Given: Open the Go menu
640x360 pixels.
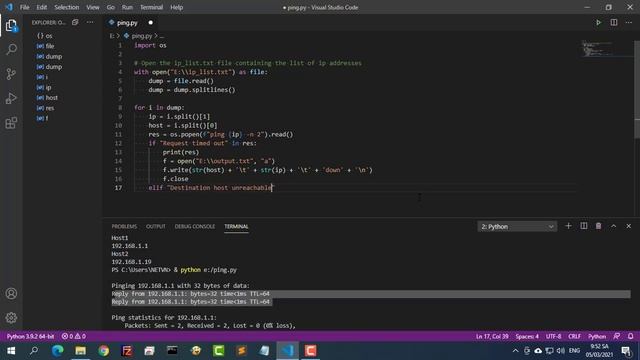Looking at the screenshot, I should pyautogui.click(x=111, y=7).
